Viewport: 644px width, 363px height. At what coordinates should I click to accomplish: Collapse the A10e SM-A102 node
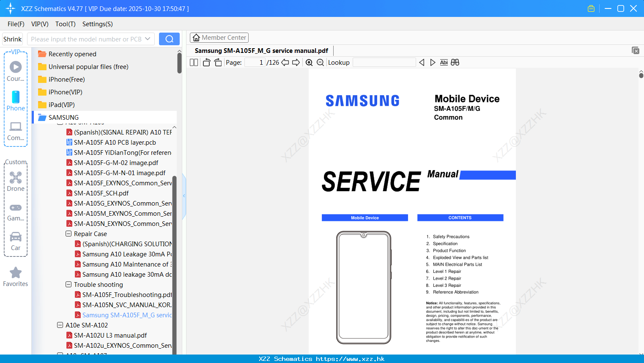coord(60,325)
